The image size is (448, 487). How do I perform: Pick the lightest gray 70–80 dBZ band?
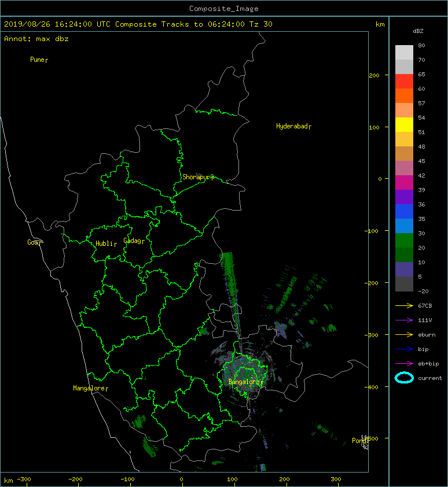(404, 53)
